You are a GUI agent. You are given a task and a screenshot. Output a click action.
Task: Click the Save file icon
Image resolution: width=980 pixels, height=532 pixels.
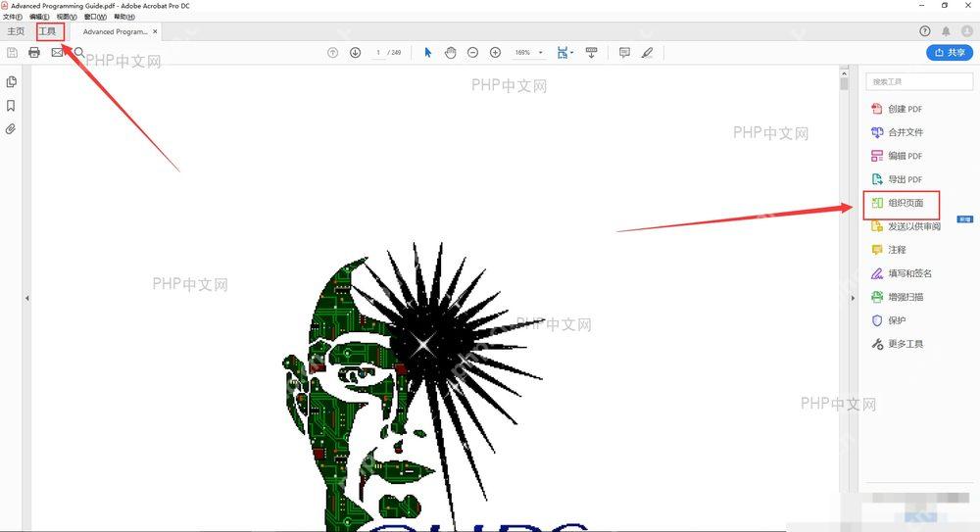(12, 53)
